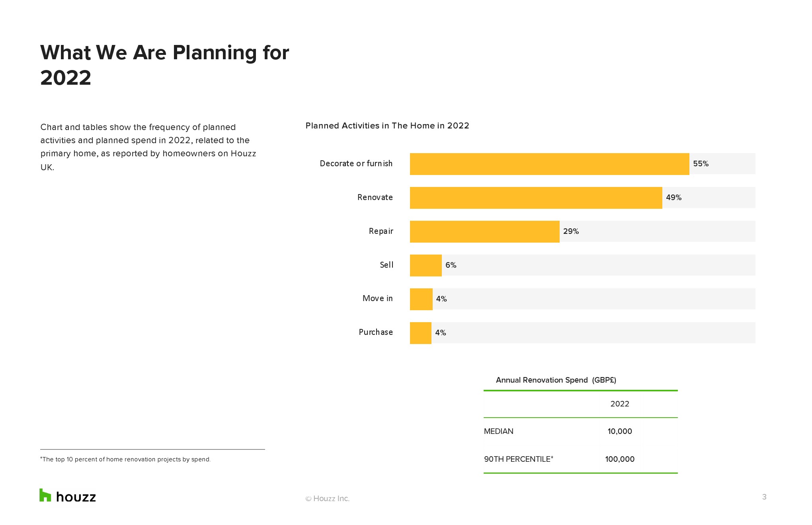Click the green Houzz logo icon
This screenshot has width=812, height=525.
45,495
